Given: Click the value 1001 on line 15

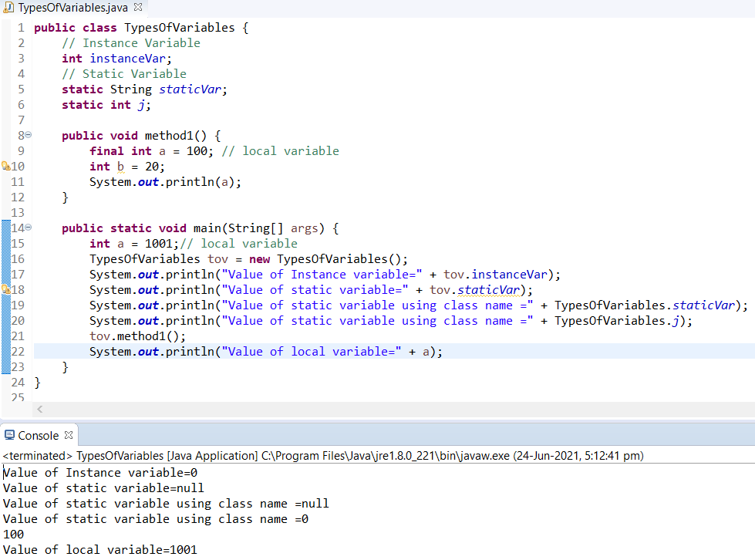Looking at the screenshot, I should (158, 244).
